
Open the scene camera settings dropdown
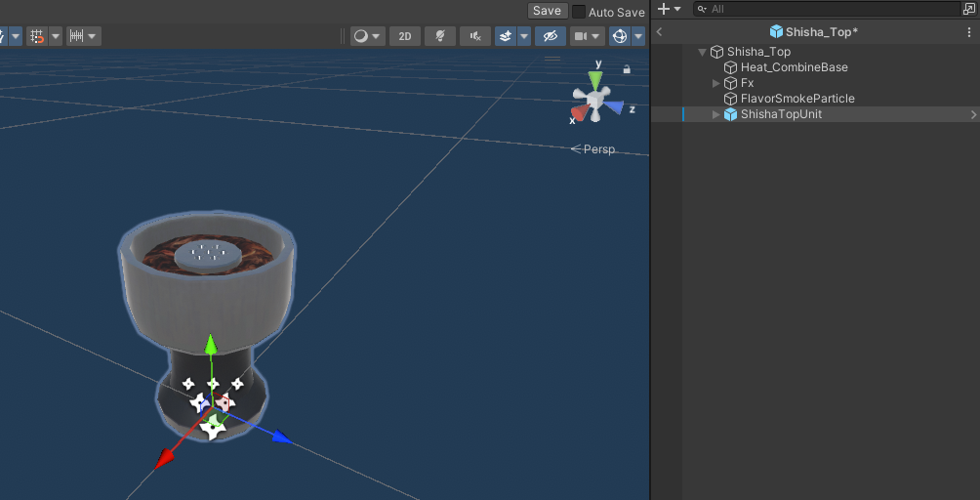click(588, 36)
